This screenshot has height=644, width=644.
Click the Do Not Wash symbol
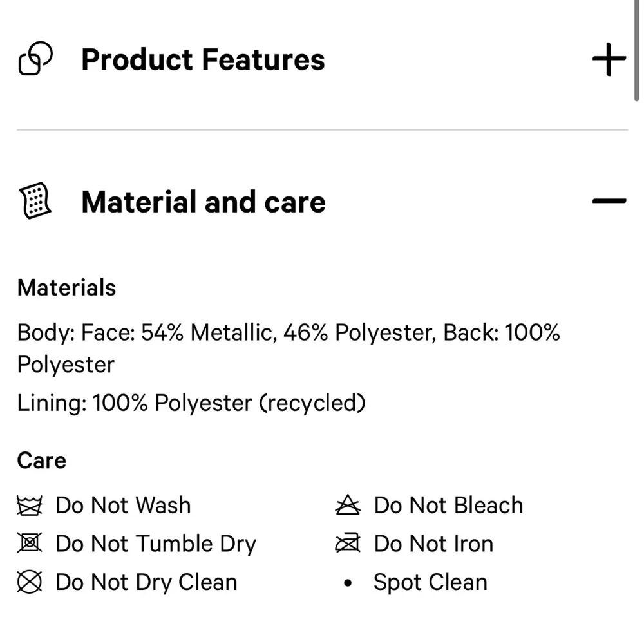click(x=30, y=506)
